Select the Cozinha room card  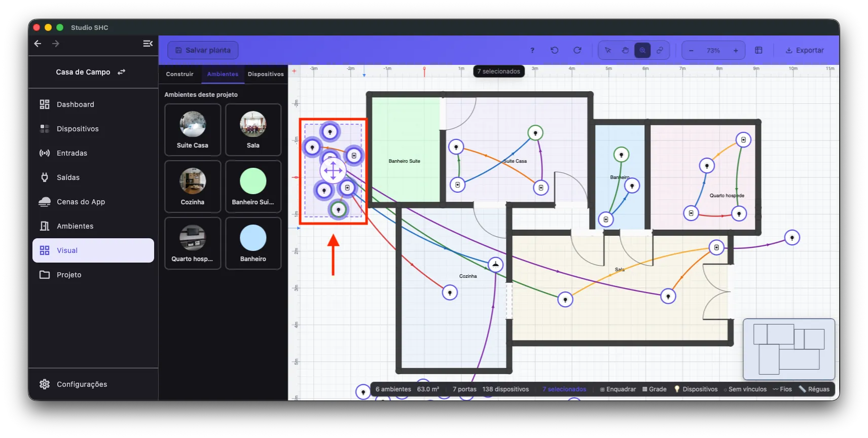coord(193,187)
